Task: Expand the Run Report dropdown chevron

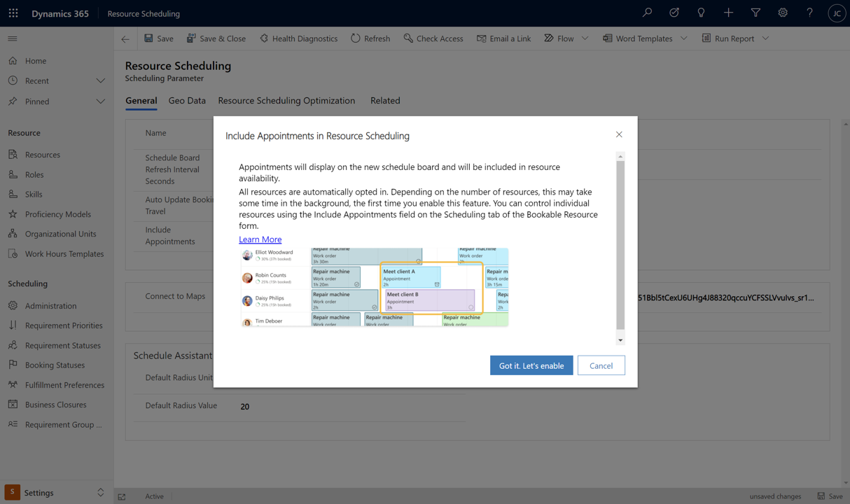Action: (766, 38)
